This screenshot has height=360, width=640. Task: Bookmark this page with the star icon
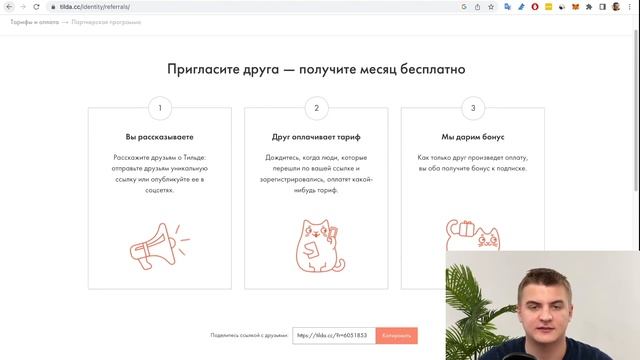491,7
